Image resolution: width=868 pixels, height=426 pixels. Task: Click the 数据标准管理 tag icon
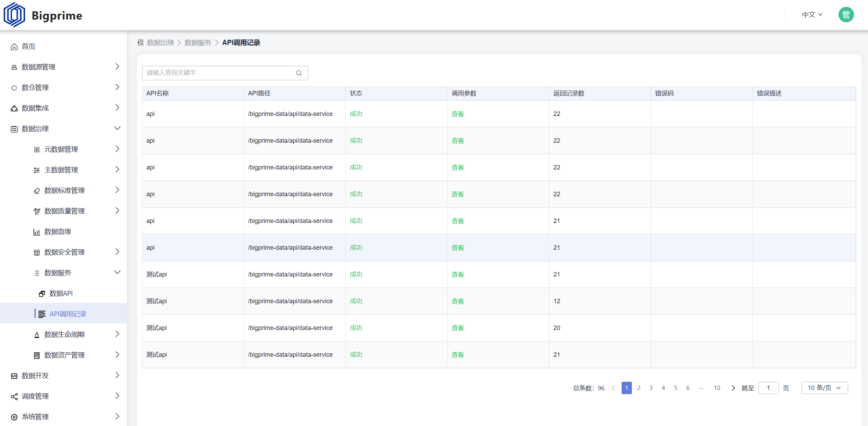37,191
